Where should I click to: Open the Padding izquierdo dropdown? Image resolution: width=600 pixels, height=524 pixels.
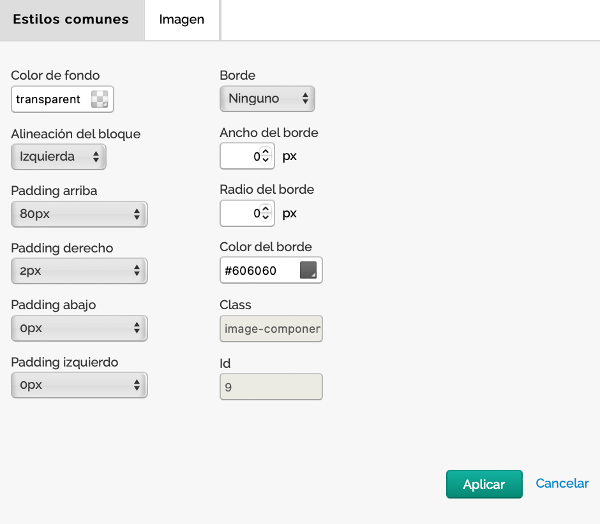[79, 385]
